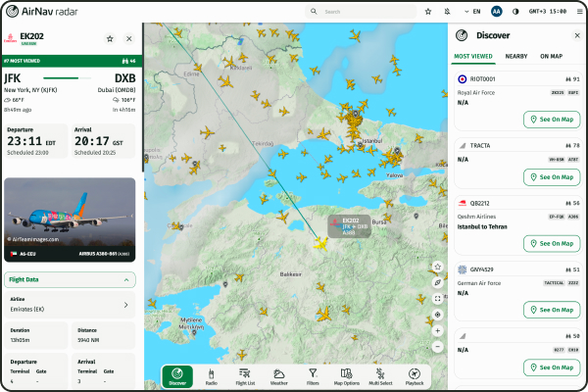The width and height of the screenshot is (588, 392).
Task: Open the Radio tool
Action: tap(211, 376)
